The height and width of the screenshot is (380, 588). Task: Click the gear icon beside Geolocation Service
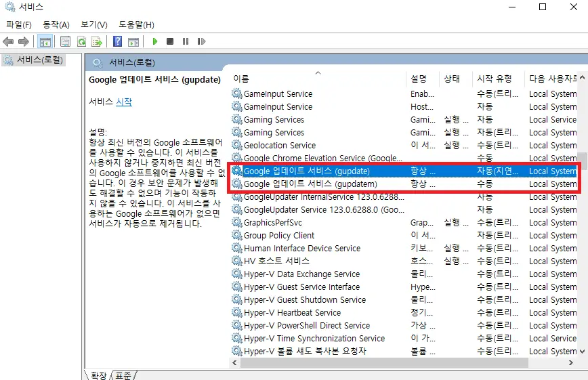[236, 145]
